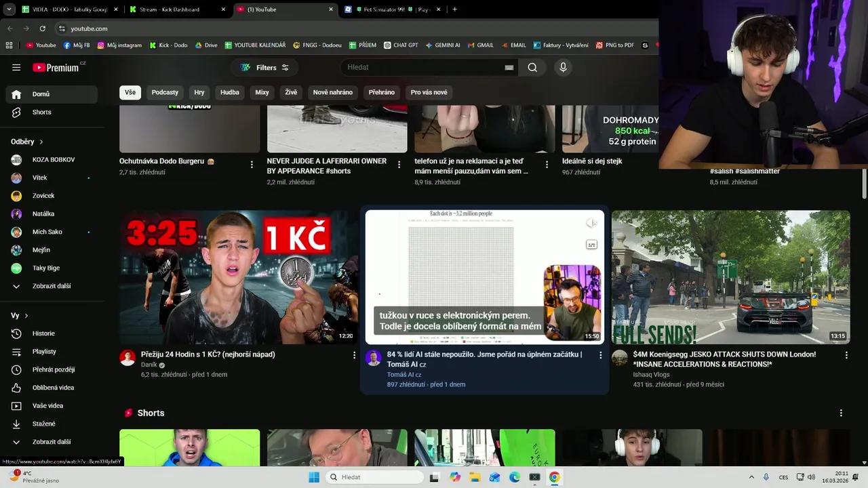The height and width of the screenshot is (488, 868).
Task: Expand Zobrazit další under Vy section
Action: 52,442
